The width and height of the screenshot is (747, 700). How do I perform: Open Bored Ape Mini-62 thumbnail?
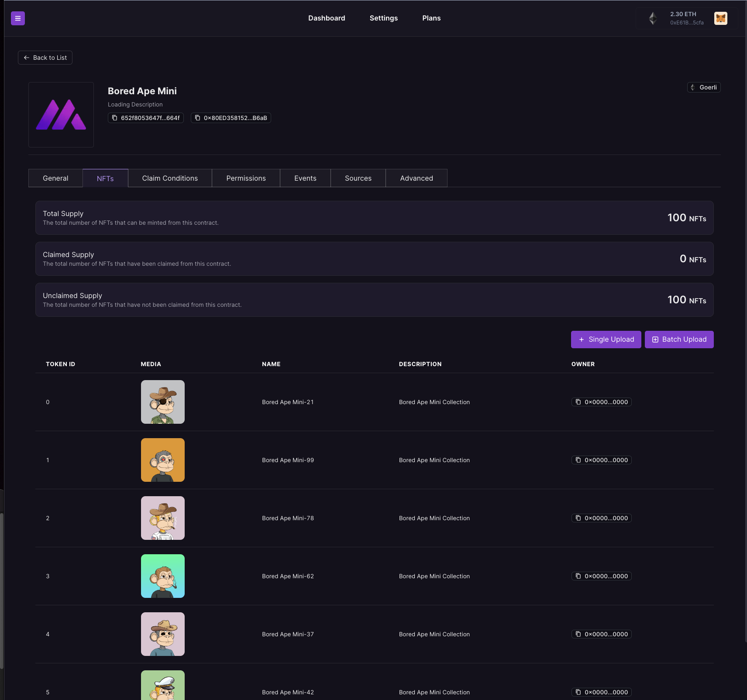tap(163, 576)
